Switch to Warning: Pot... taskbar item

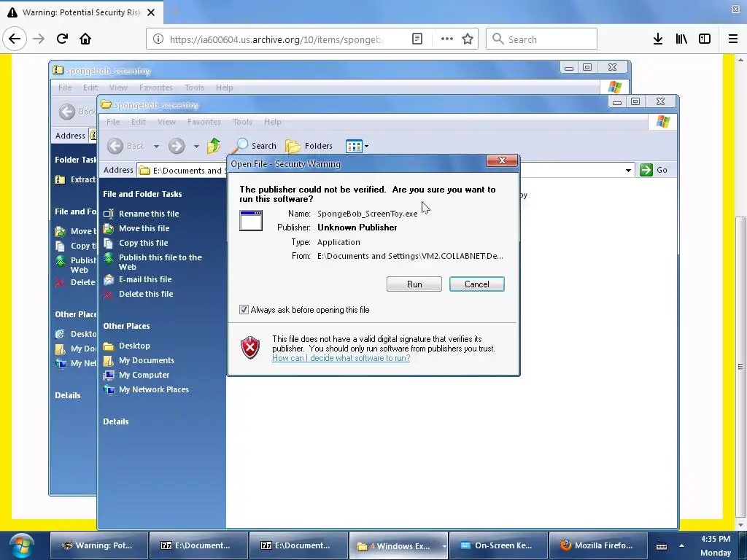click(x=98, y=545)
